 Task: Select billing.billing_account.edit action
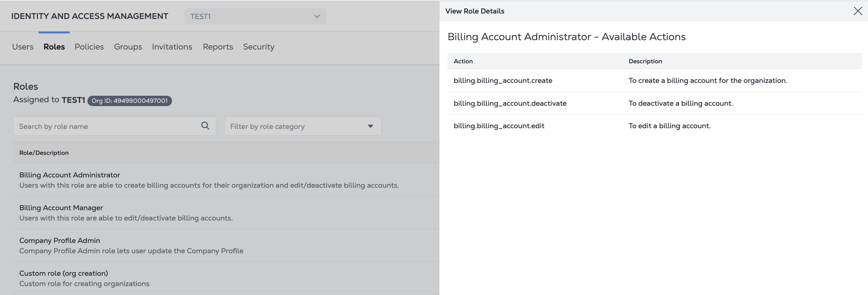499,126
